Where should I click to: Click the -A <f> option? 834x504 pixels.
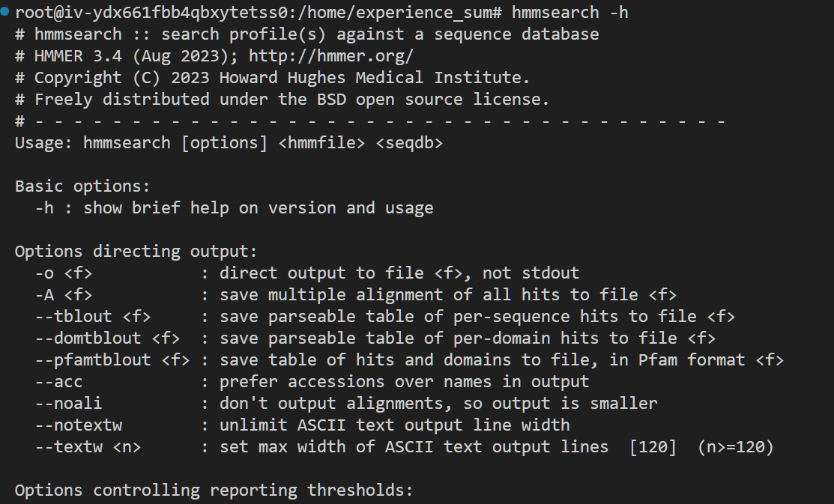[x=64, y=295]
